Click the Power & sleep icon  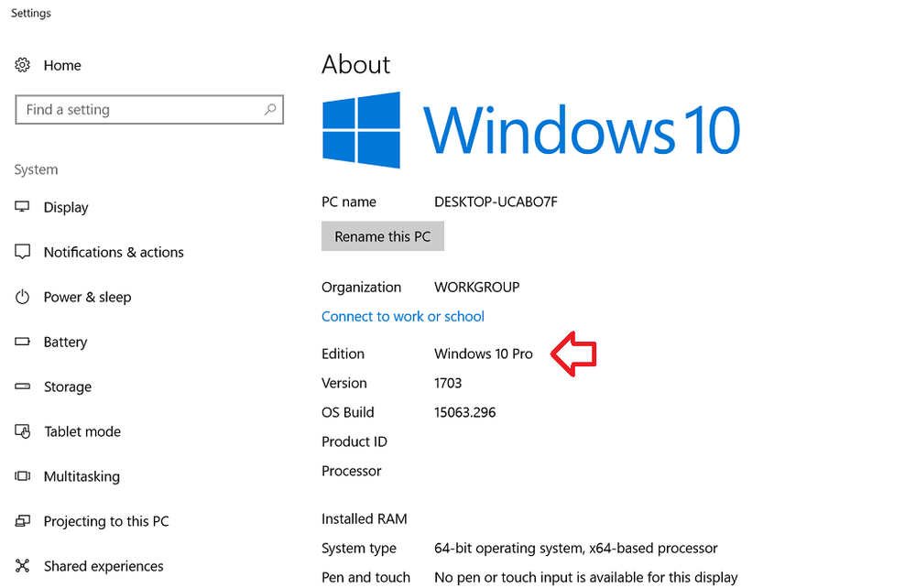22,297
